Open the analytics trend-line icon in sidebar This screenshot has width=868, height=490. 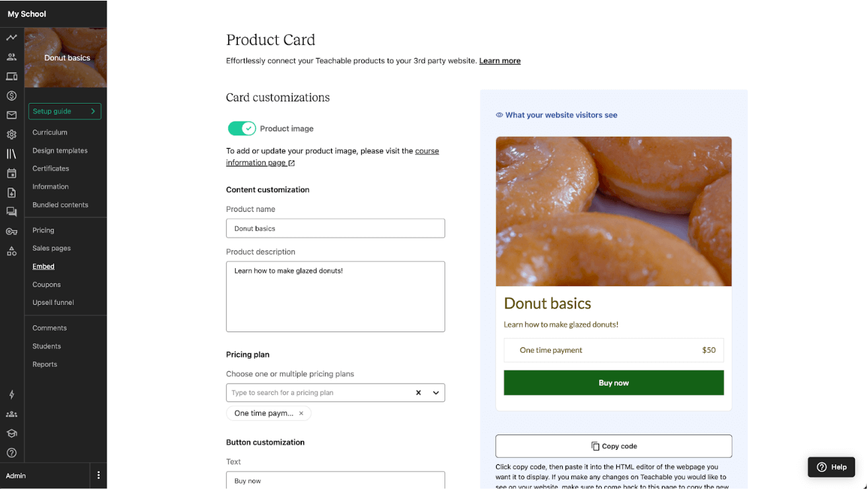11,38
